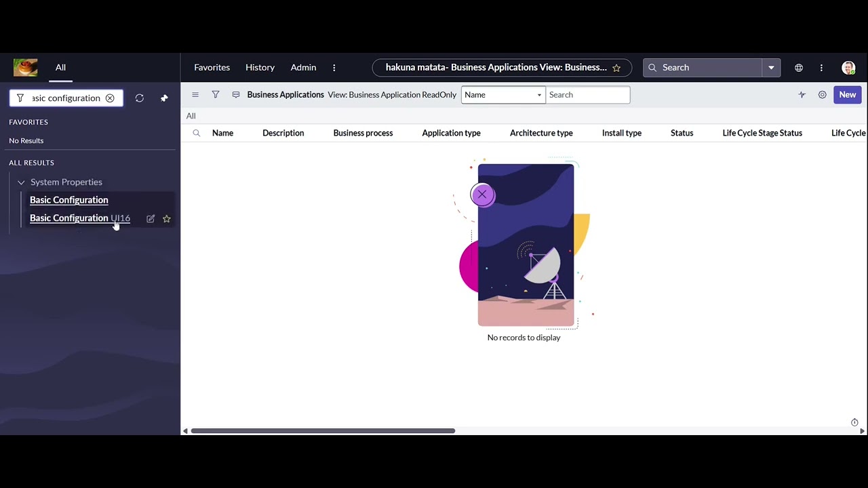Open the Basic Configuration UI16 module

[80, 218]
